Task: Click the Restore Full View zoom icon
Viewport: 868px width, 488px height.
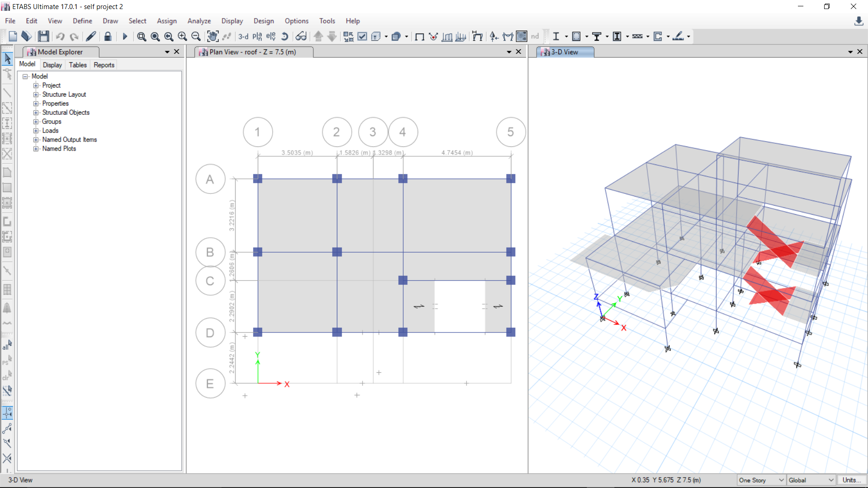Action: pyautogui.click(x=155, y=37)
